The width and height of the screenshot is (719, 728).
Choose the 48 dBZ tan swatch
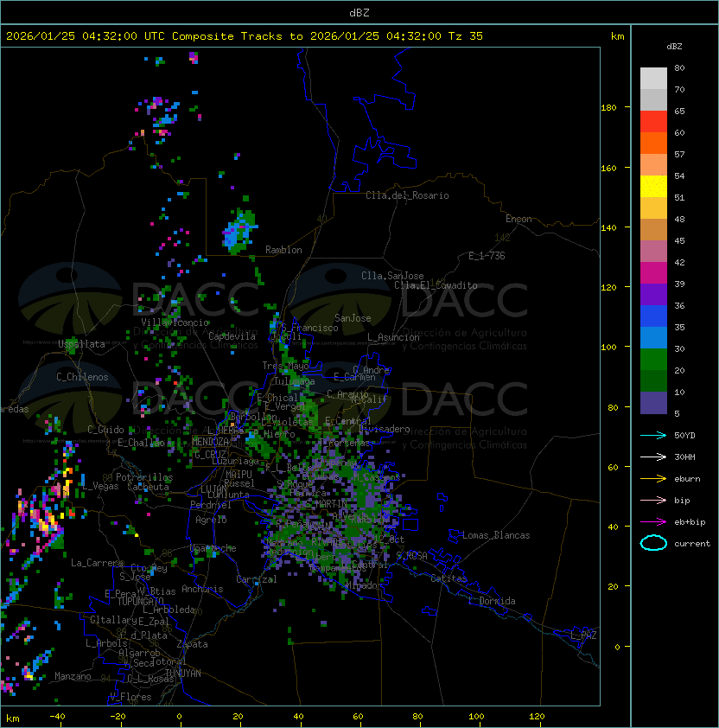[653, 229]
